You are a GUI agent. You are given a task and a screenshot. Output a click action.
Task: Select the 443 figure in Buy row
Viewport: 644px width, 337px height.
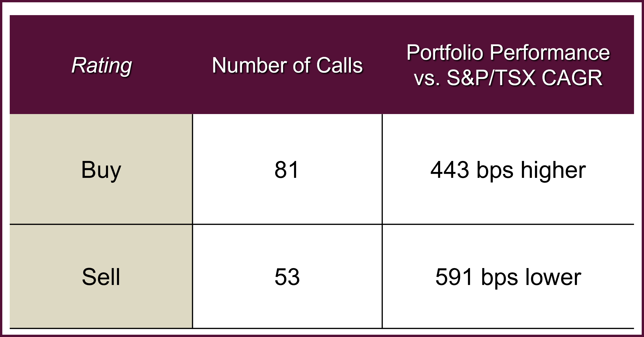click(449, 170)
